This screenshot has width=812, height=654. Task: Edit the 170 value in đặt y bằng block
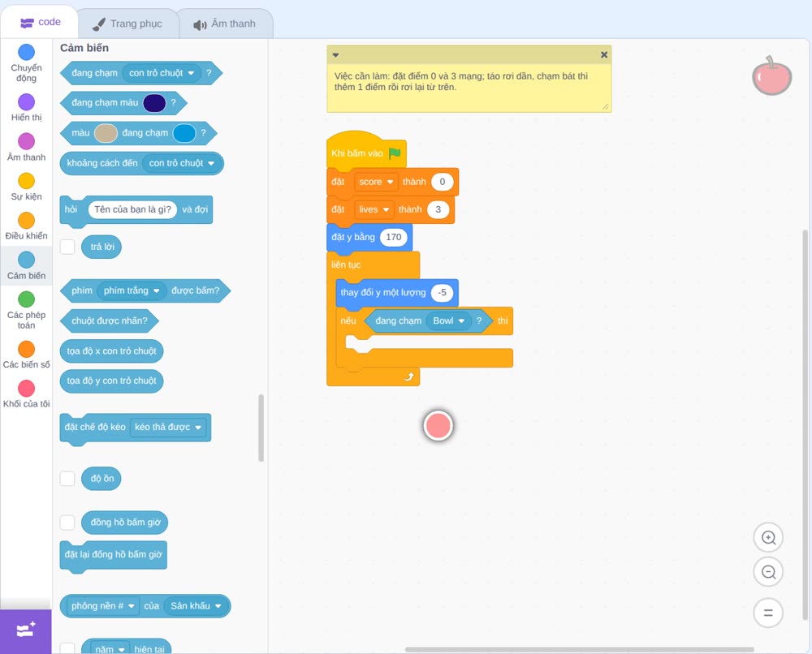pos(394,237)
